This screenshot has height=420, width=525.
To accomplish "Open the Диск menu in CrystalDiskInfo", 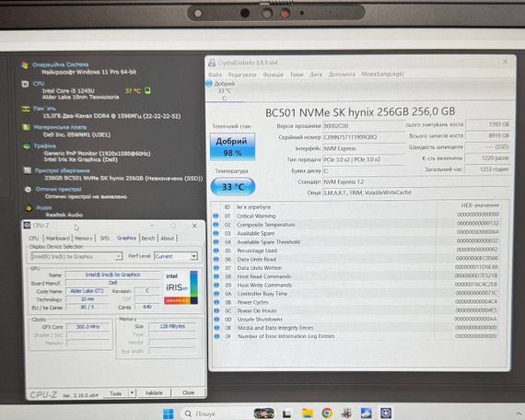I will (x=316, y=75).
